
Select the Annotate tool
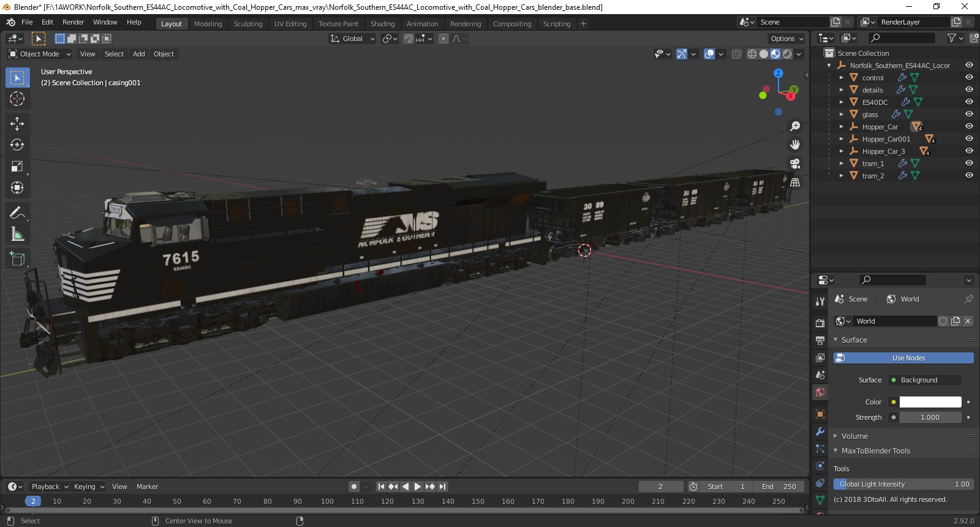pos(17,213)
